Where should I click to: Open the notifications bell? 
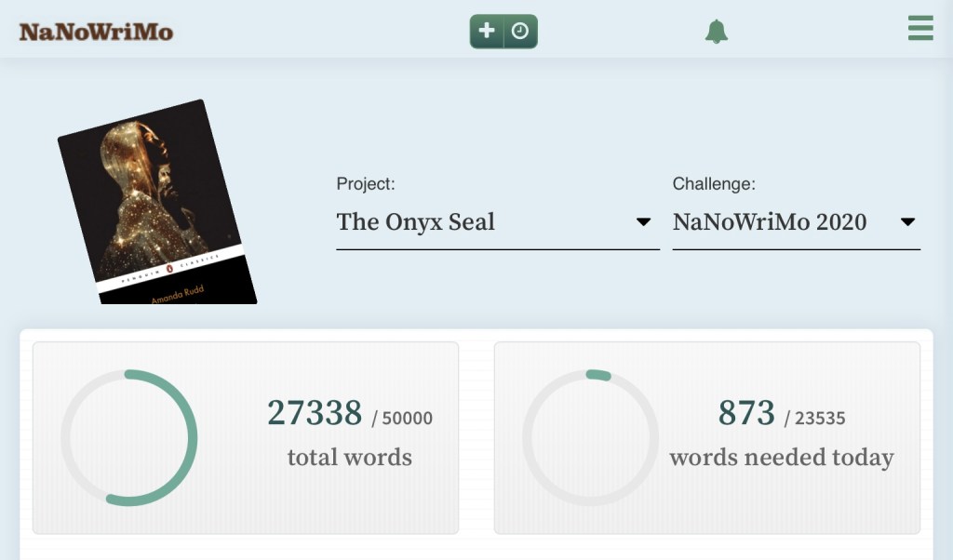[x=716, y=32]
